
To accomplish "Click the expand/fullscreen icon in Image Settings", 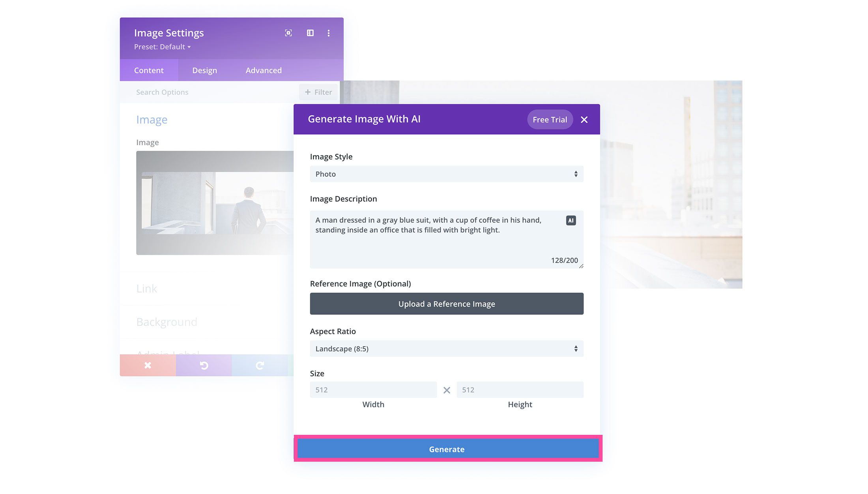I will tap(288, 33).
